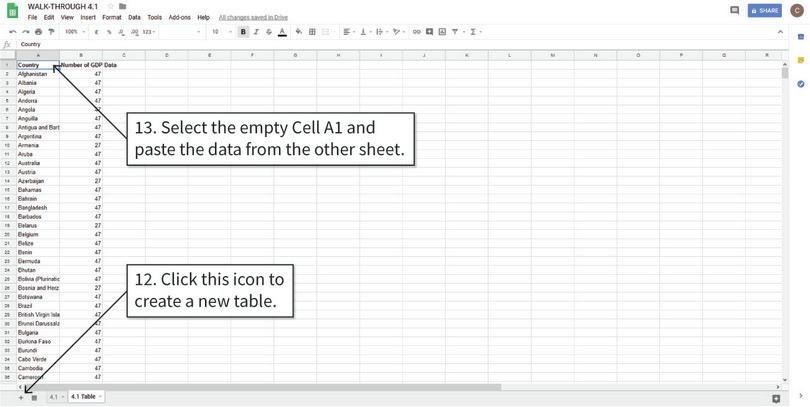Screen dimensions: 810x407
Task: Add a new sheet with plus icon
Action: point(21,397)
